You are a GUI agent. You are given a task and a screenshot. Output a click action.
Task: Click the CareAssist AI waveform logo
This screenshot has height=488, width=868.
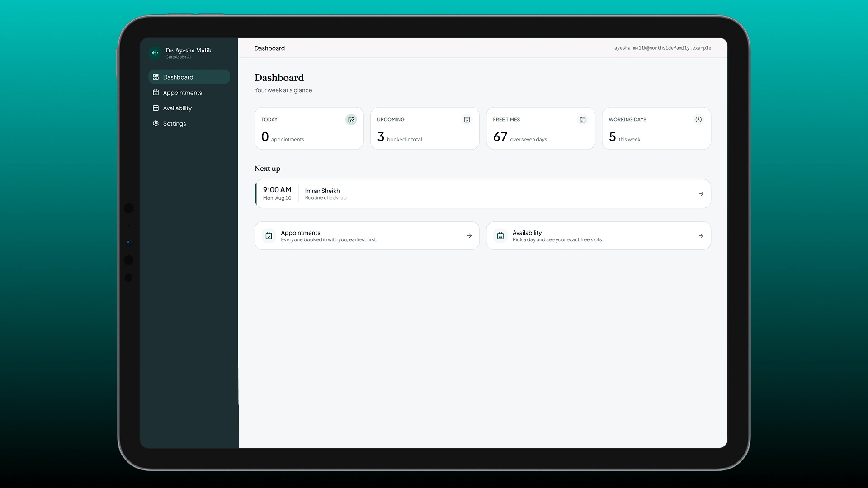point(155,53)
